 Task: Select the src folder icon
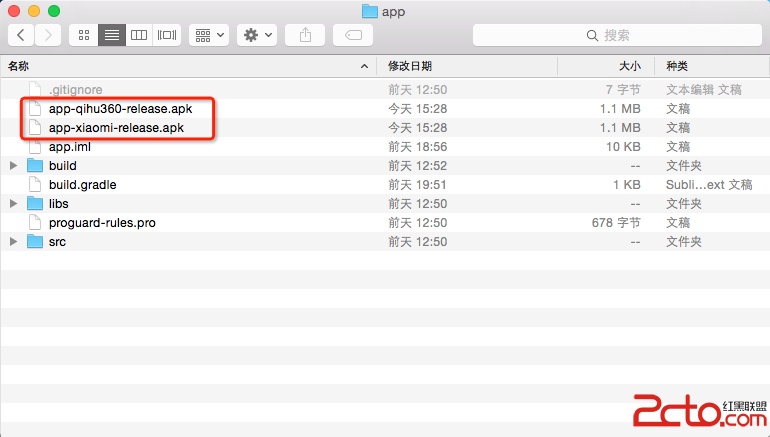(x=35, y=242)
